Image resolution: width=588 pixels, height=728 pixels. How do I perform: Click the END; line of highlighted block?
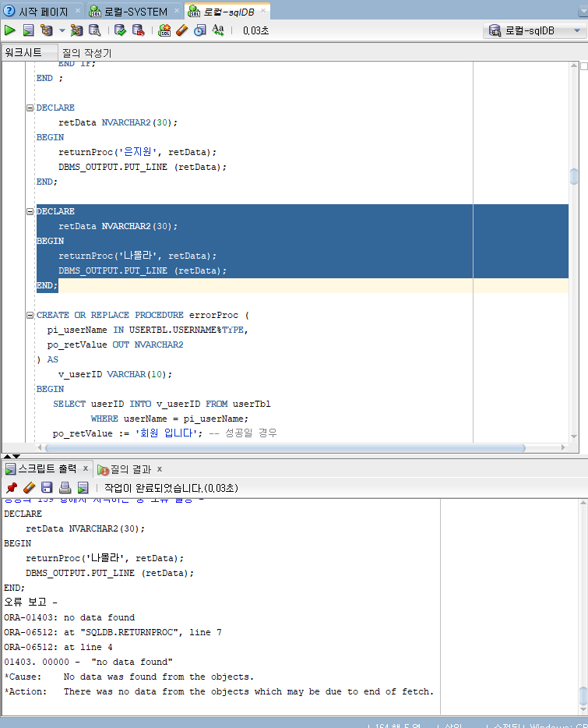(47, 285)
